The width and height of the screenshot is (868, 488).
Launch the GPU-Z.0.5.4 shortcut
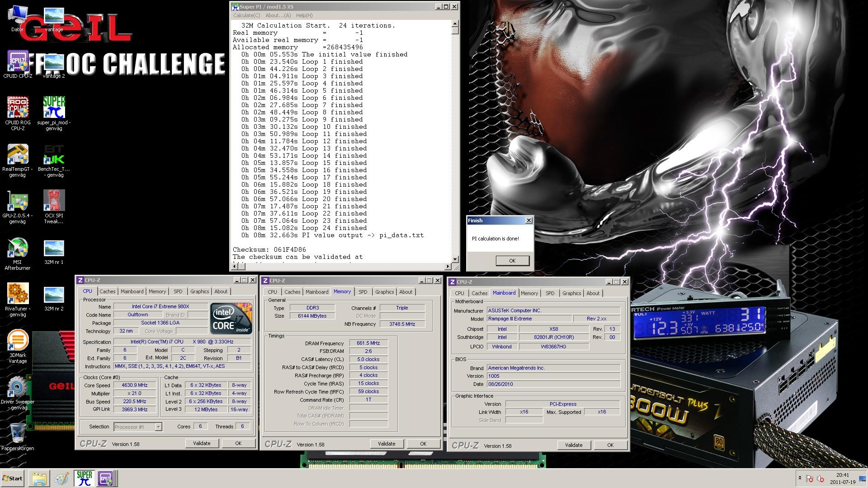pyautogui.click(x=18, y=207)
